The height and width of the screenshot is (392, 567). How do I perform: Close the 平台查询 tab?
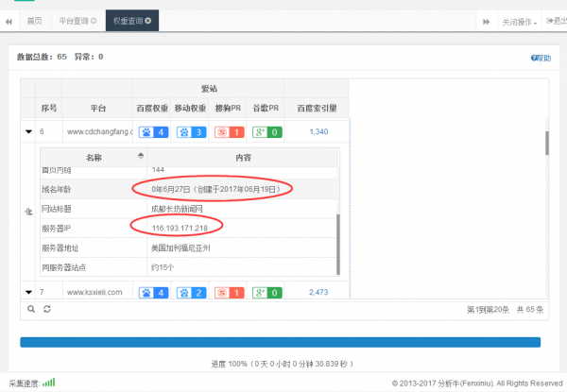[x=94, y=20]
